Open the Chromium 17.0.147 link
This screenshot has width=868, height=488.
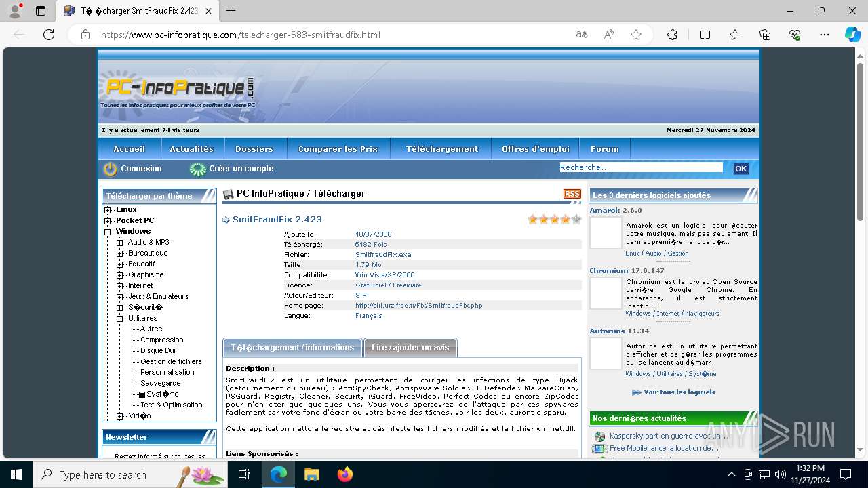click(627, 271)
